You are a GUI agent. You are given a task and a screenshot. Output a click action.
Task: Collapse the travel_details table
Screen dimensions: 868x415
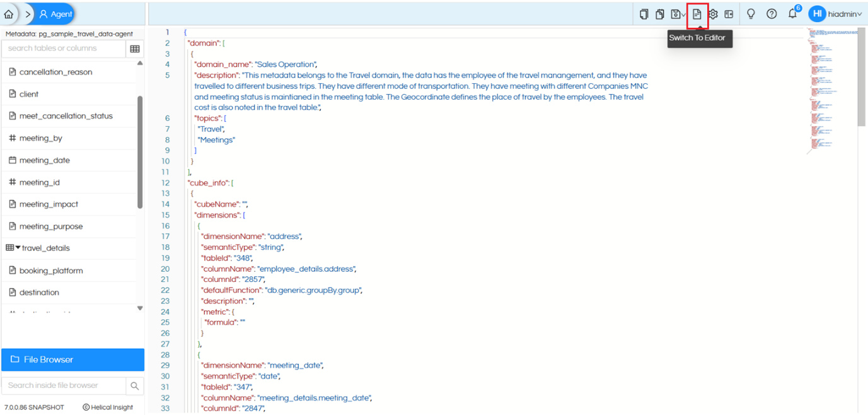coord(18,248)
